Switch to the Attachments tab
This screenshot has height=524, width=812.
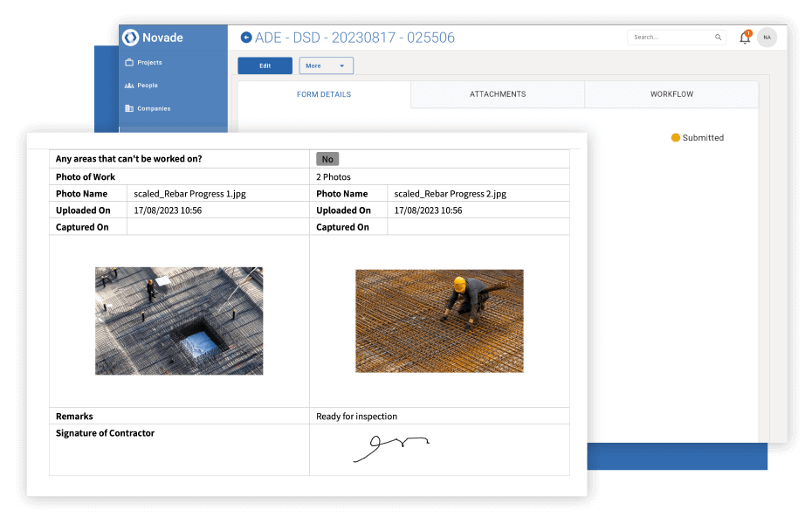click(x=497, y=93)
